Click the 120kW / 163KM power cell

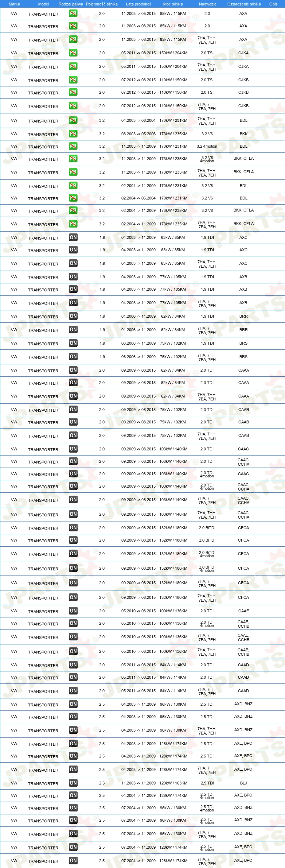point(173,783)
